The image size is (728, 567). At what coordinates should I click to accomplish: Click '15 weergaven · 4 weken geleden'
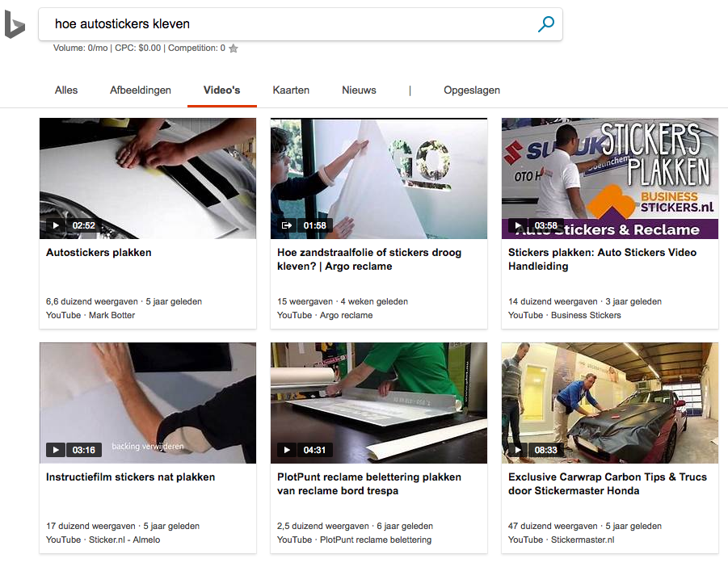[343, 301]
